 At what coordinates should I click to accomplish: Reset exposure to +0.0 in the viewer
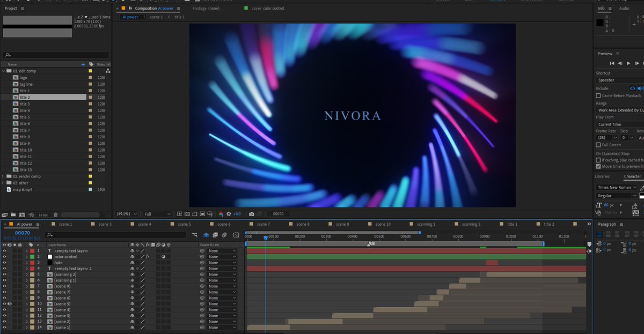point(229,213)
